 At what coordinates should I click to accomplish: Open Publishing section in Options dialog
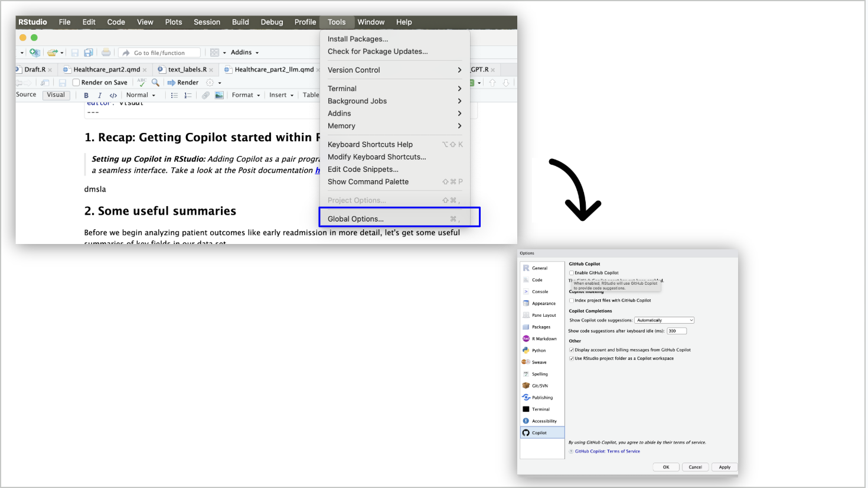[542, 398]
